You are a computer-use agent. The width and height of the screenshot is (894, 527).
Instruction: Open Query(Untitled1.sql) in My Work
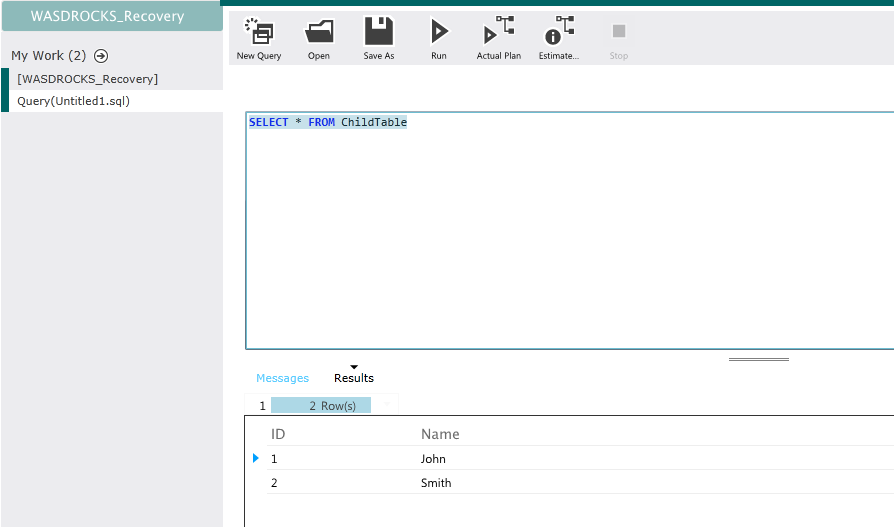tap(74, 101)
